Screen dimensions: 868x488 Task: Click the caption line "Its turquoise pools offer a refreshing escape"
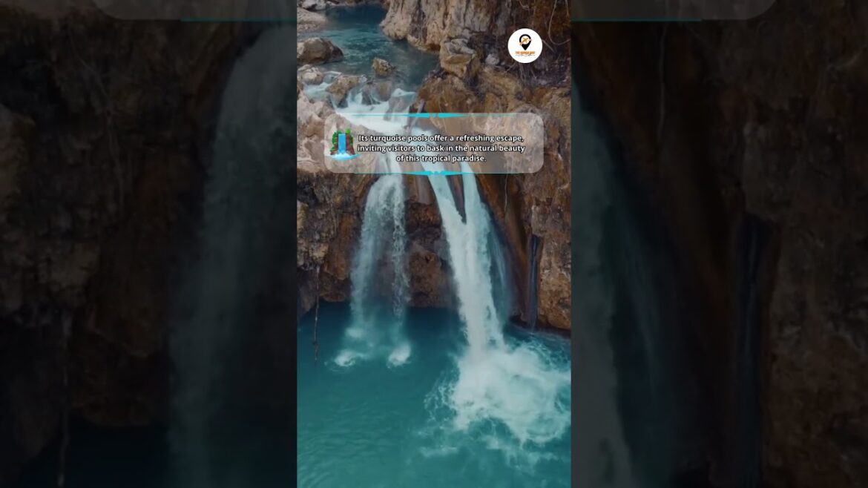pos(441,138)
